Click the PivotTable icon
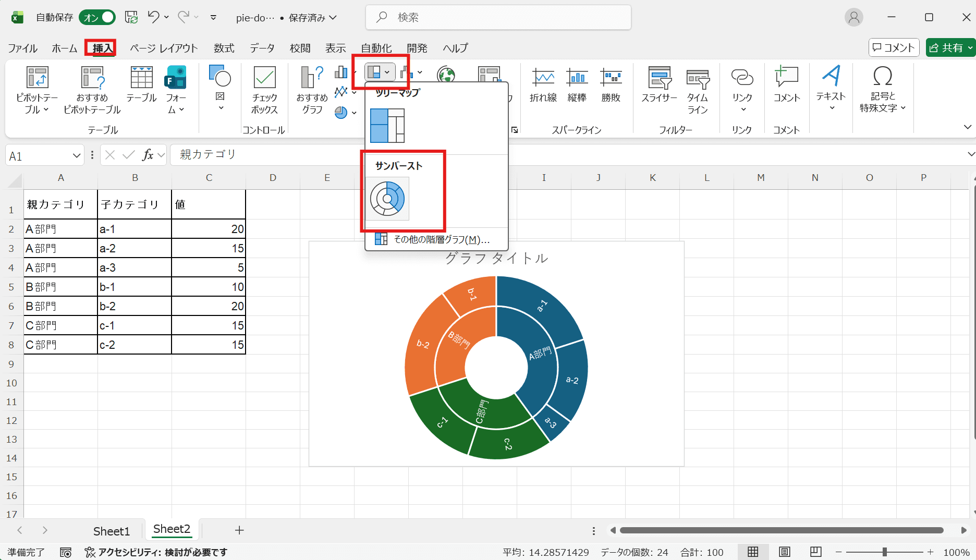The height and width of the screenshot is (560, 976). [37, 78]
